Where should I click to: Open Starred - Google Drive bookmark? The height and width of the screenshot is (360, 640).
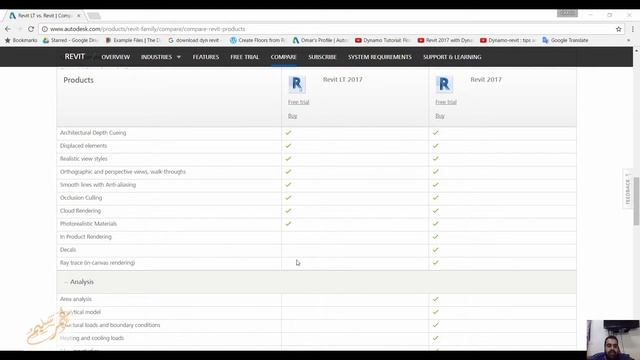tap(71, 40)
